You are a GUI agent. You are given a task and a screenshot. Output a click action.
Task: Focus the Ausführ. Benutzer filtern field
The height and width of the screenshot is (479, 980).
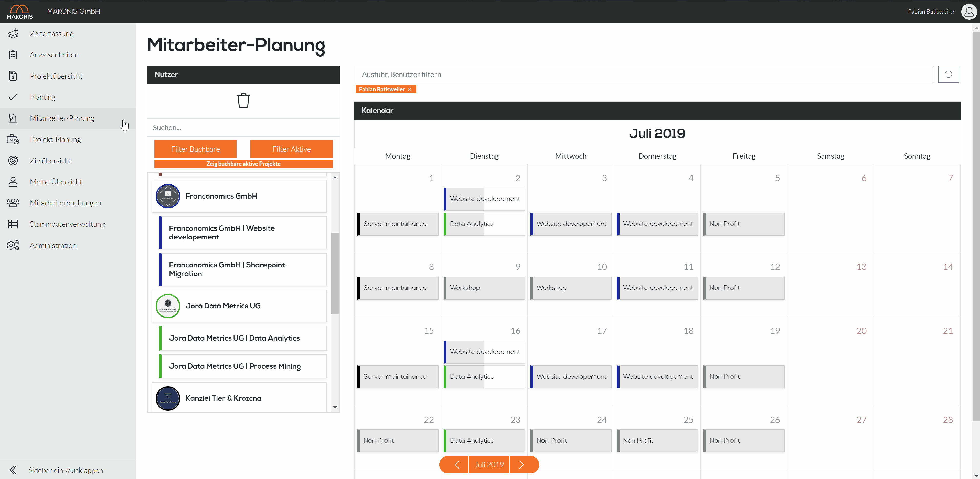coord(644,74)
